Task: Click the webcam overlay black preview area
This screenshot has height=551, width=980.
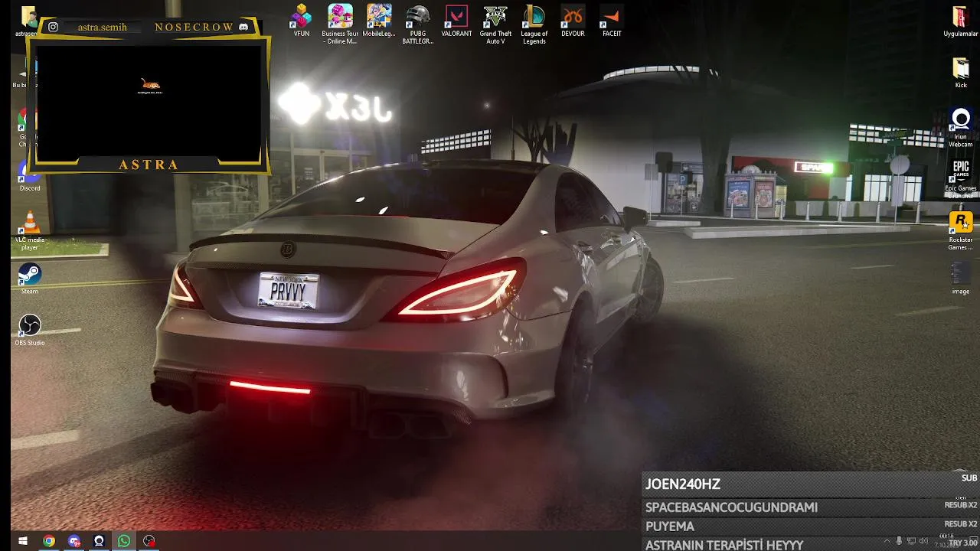Action: (149, 103)
